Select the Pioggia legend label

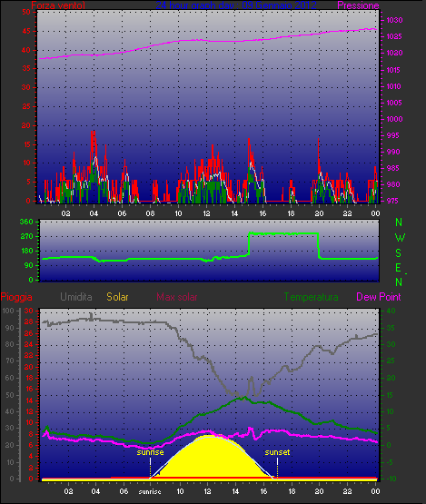click(x=16, y=297)
